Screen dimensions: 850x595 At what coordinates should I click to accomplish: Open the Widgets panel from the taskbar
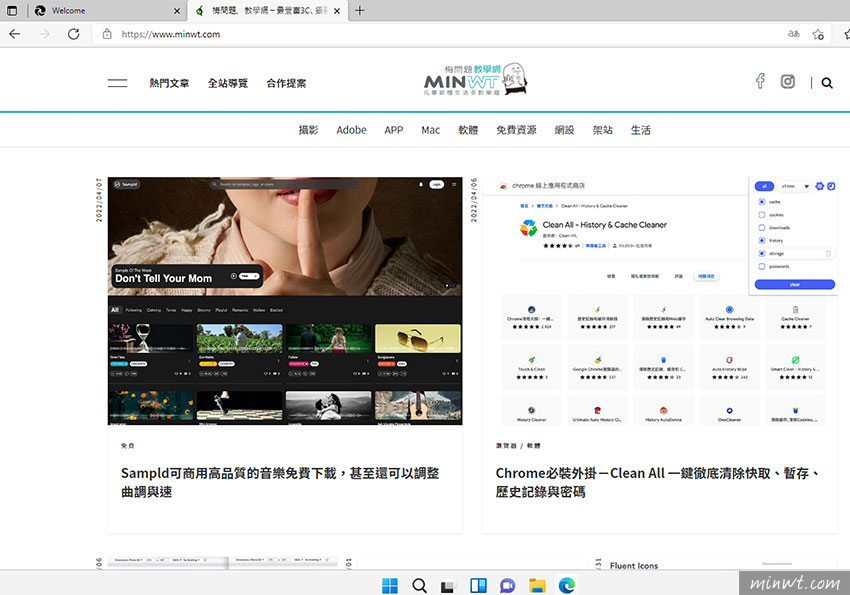coord(478,585)
